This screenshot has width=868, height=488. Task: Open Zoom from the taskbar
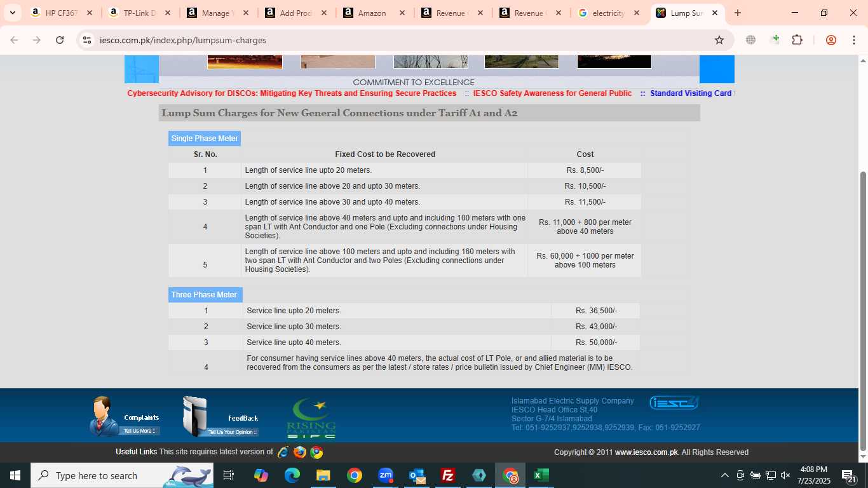(x=386, y=475)
